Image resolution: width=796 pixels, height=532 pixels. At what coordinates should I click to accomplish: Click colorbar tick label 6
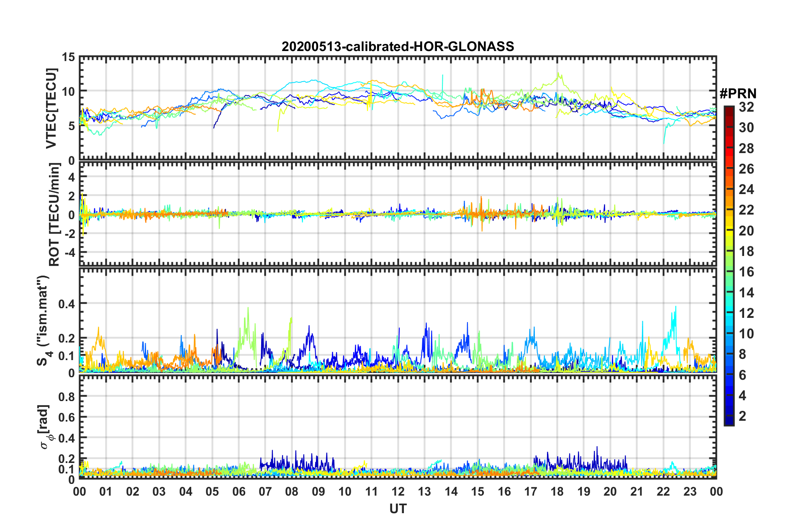[x=742, y=375]
